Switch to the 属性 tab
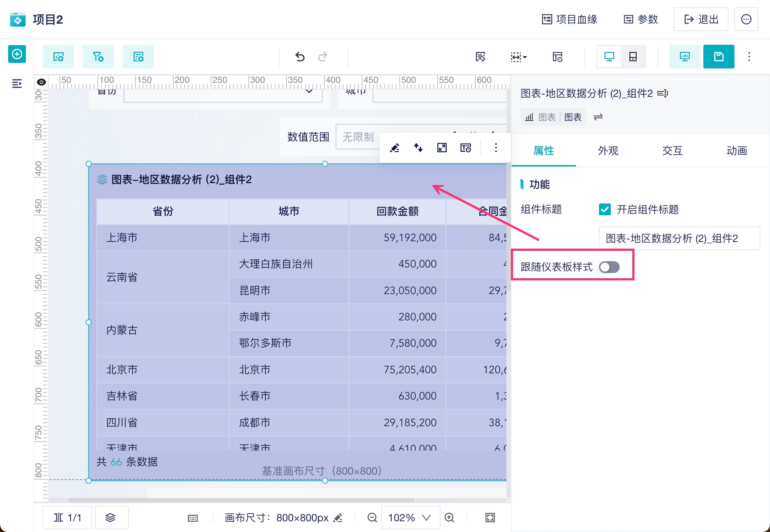 pyautogui.click(x=543, y=151)
